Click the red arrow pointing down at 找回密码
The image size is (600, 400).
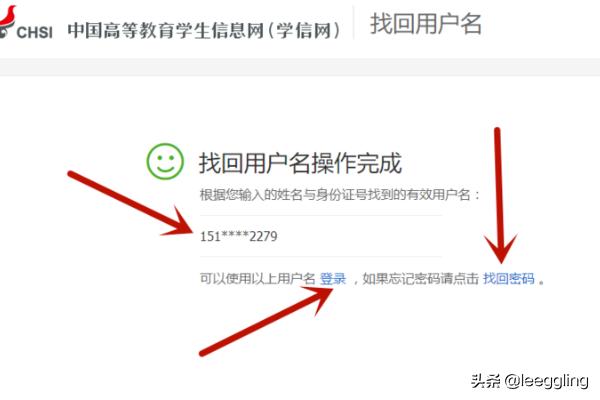500,195
